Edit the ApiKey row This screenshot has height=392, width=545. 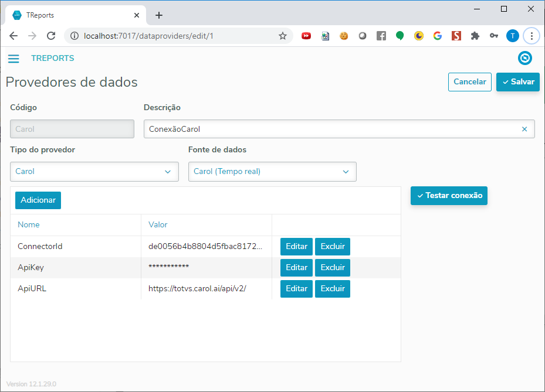pos(296,268)
